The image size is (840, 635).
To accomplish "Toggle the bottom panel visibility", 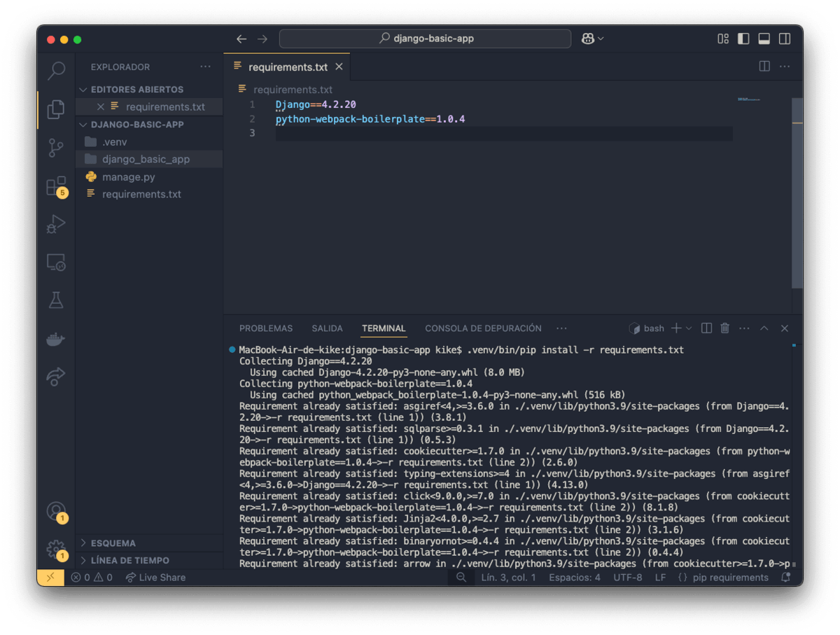I will (764, 39).
